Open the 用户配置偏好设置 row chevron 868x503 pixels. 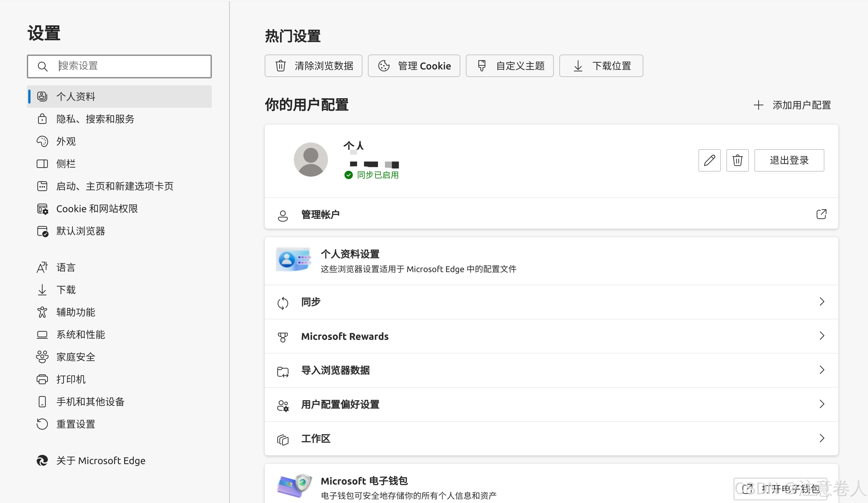[822, 404]
